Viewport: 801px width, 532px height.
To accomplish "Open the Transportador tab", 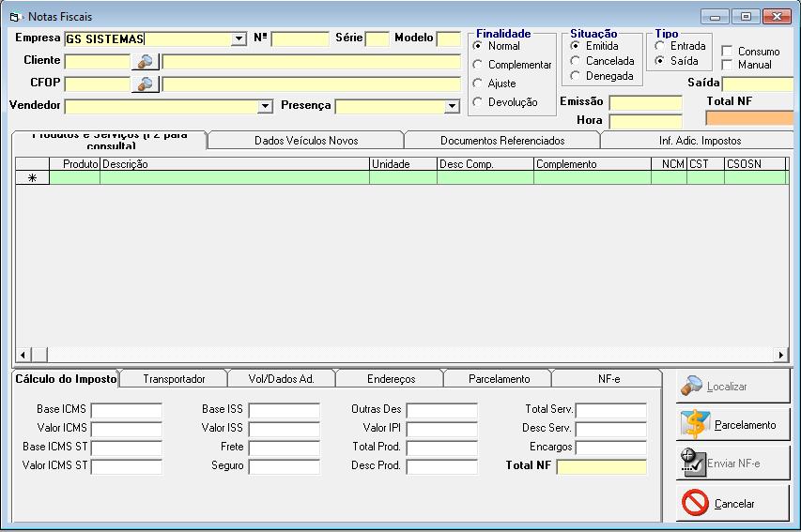I will 174,379.
